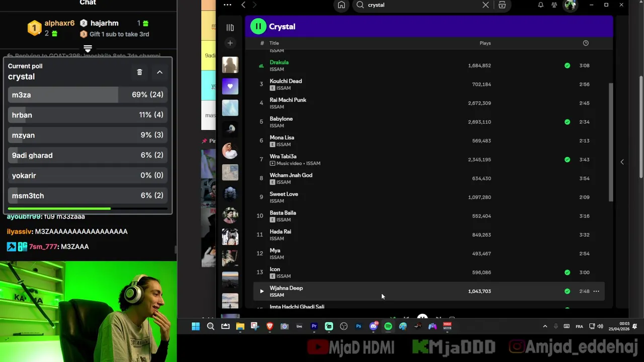Sort by the duration clock column header
This screenshot has width=644, height=362.
click(x=586, y=43)
